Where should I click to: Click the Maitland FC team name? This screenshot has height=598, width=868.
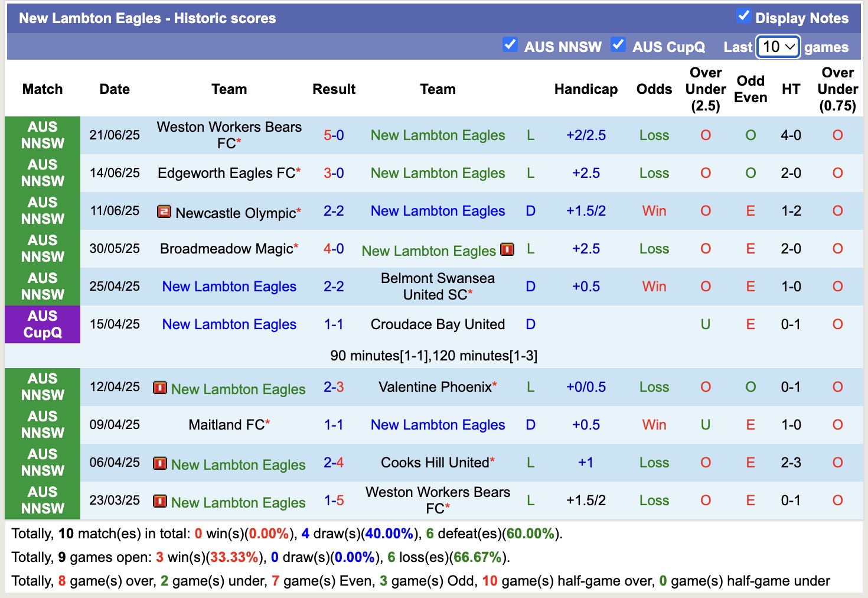(x=226, y=425)
